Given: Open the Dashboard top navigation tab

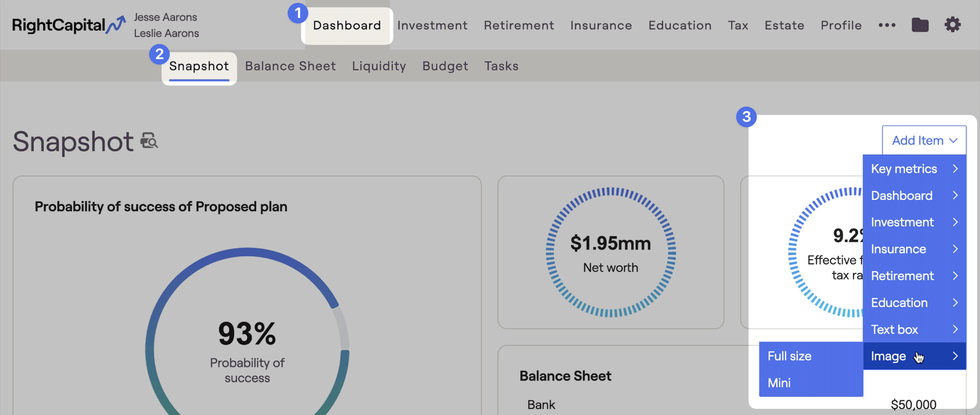Looking at the screenshot, I should pos(347,25).
